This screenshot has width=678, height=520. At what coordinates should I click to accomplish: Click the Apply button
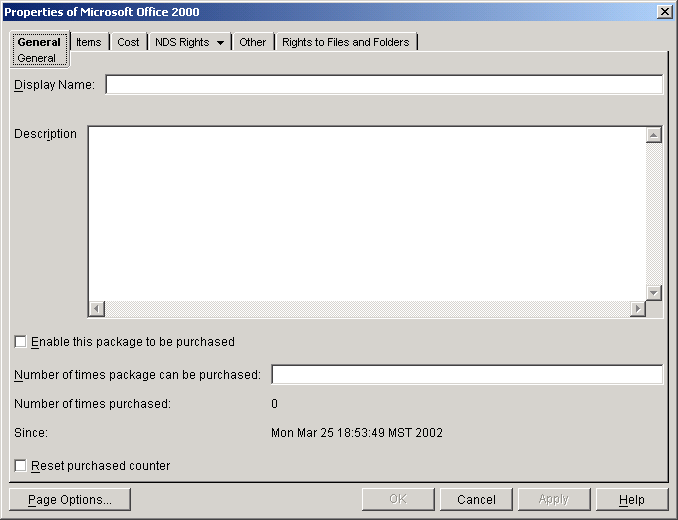[554, 499]
